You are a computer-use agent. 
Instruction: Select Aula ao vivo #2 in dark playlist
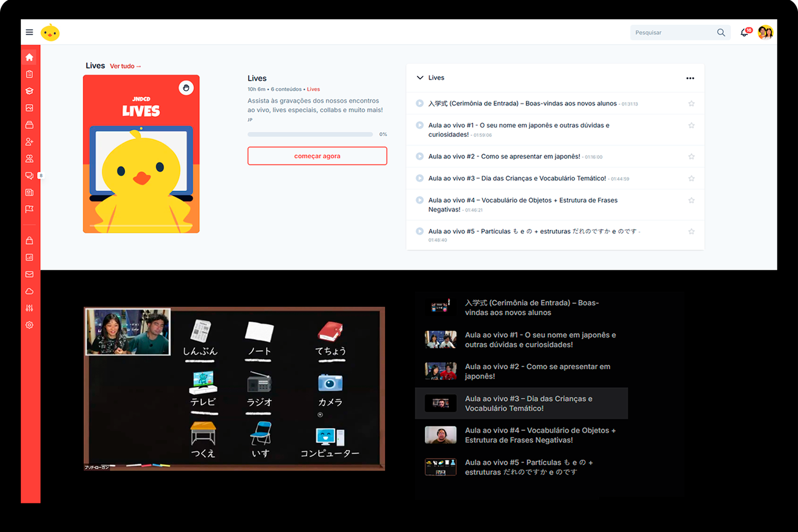click(x=521, y=371)
